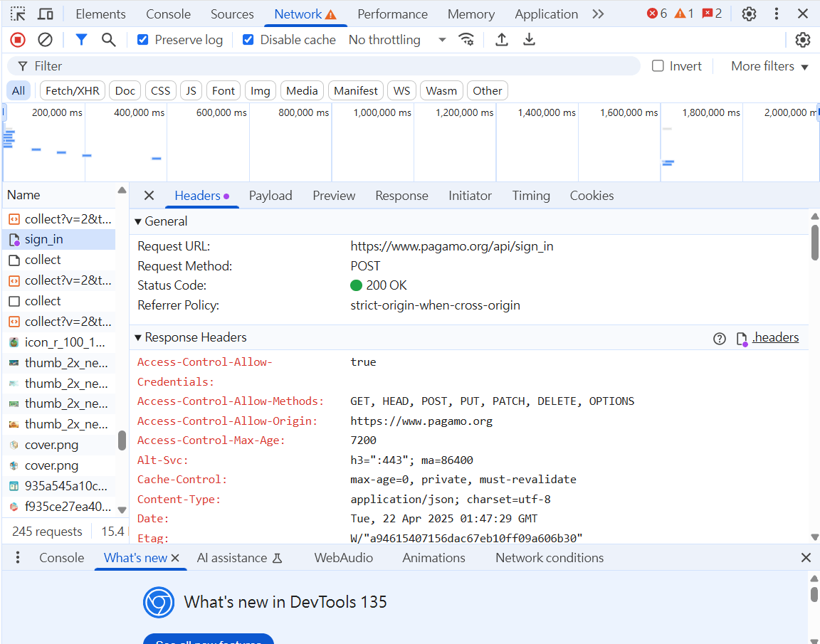The image size is (820, 644).
Task: Open the drawer three-dot menu
Action: click(18, 557)
